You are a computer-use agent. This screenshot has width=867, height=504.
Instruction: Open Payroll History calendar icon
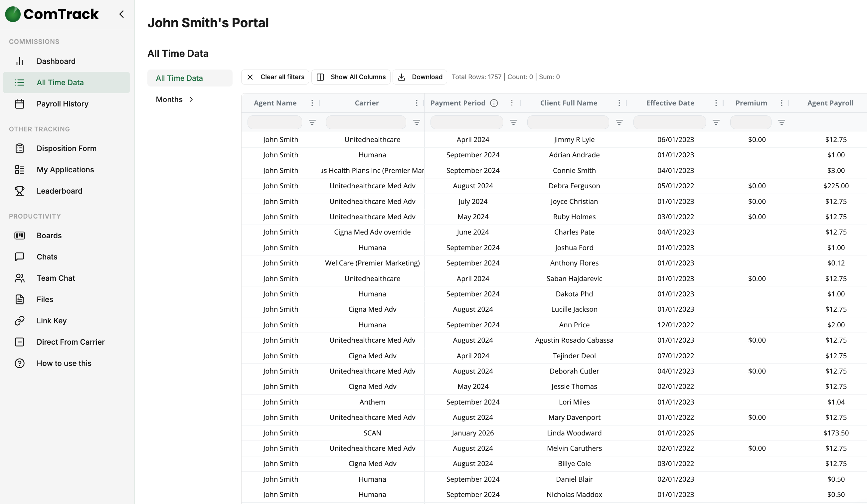click(20, 104)
